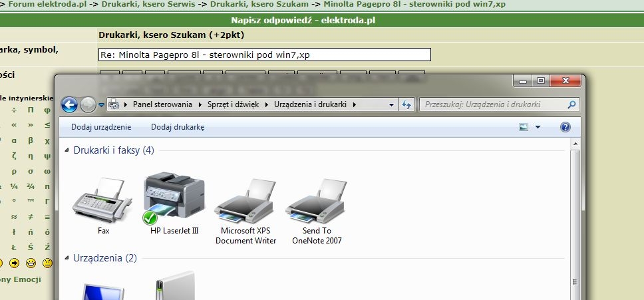Click the Sprzęt i dźwięk breadcrumb
The image size is (644, 300).
tap(234, 104)
